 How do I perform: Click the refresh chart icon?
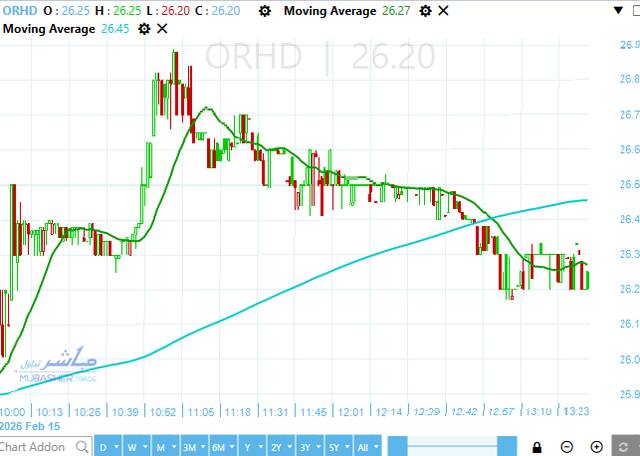tap(625, 446)
